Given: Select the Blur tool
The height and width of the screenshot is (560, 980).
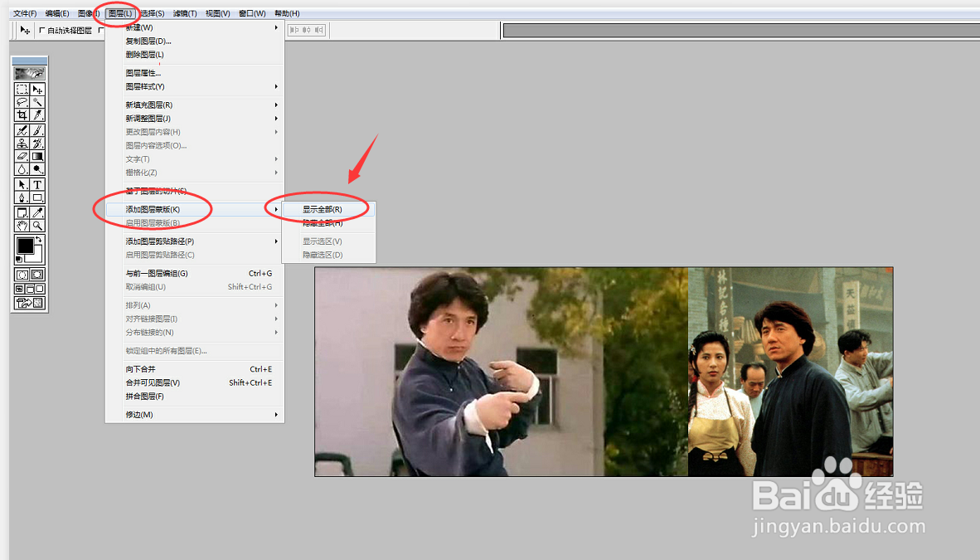Looking at the screenshot, I should click(22, 169).
